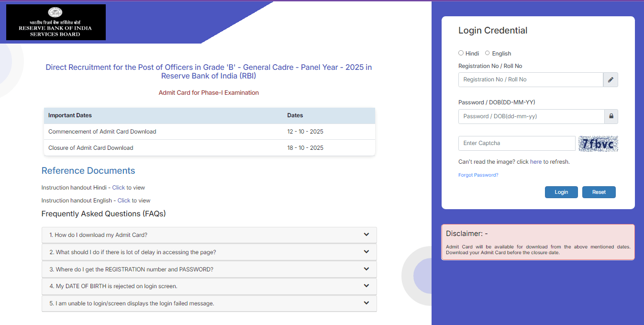Select the Hindi language radio button
The width and height of the screenshot is (644, 325).
point(461,53)
